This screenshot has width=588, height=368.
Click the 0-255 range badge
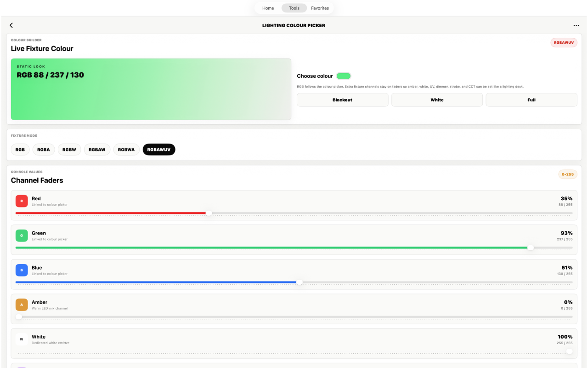tap(568, 174)
